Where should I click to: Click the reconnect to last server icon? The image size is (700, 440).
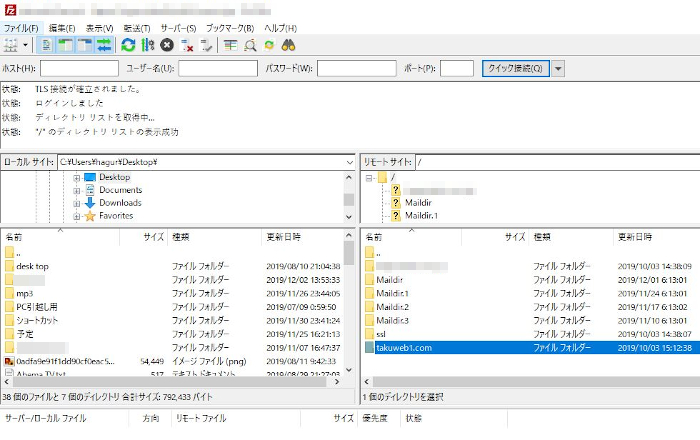coord(206,45)
